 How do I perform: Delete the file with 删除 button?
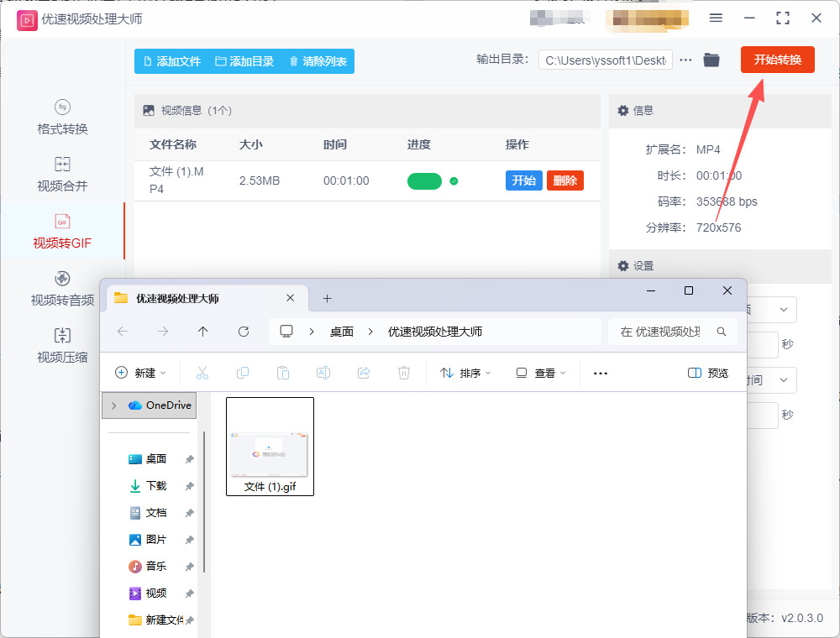click(x=564, y=180)
